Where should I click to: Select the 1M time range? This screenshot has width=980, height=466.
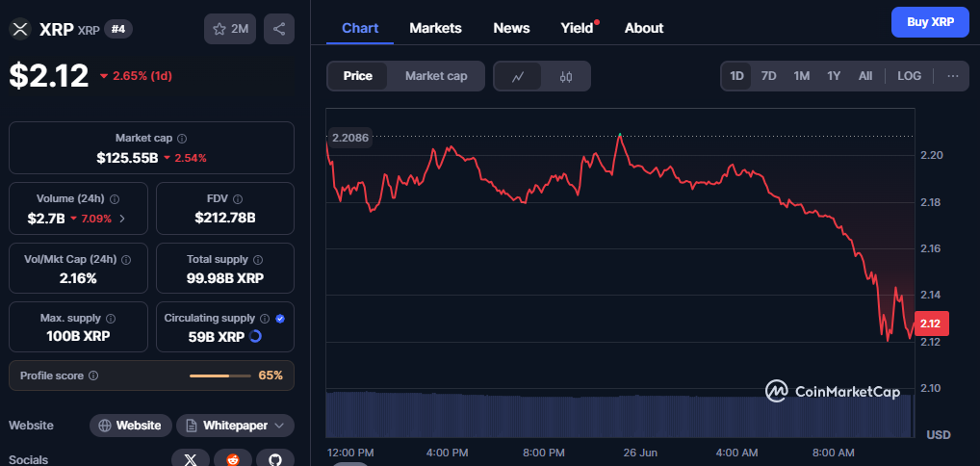click(x=801, y=76)
